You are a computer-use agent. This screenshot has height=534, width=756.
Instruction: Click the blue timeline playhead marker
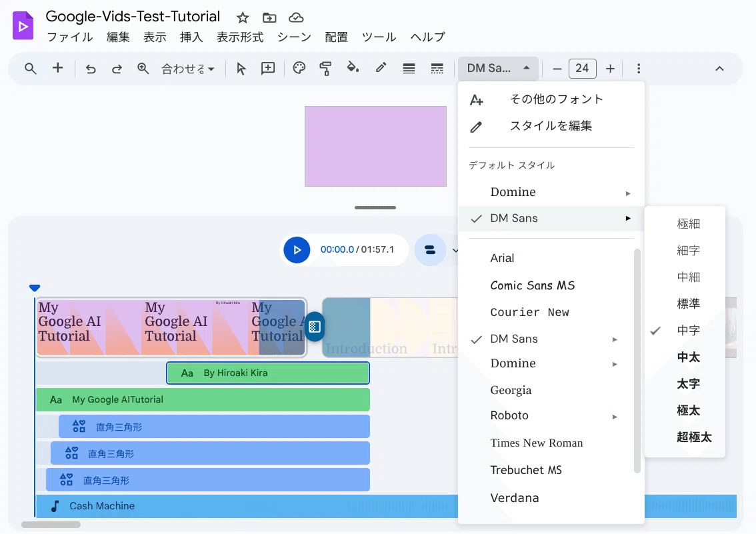34,288
